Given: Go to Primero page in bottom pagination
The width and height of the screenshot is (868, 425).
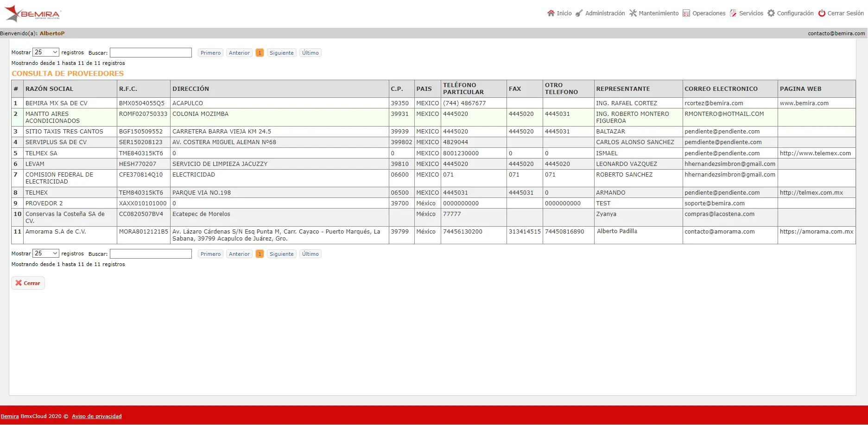Looking at the screenshot, I should click(x=211, y=254).
